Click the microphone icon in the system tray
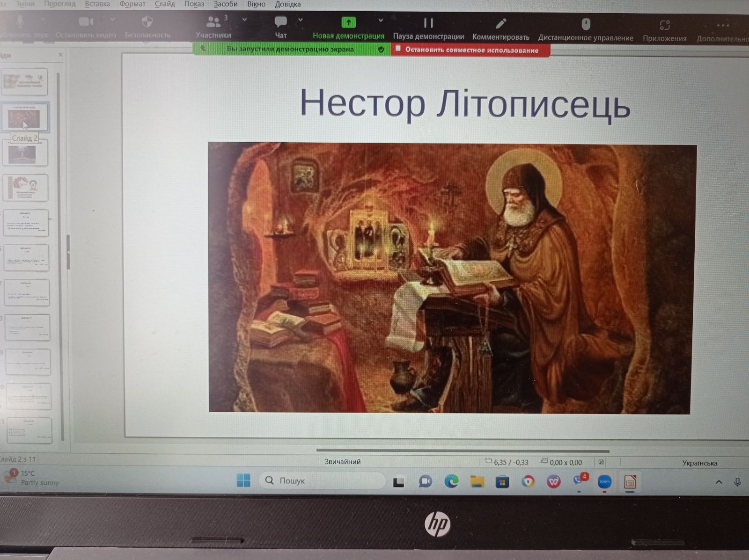This screenshot has height=560, width=749. point(737,482)
